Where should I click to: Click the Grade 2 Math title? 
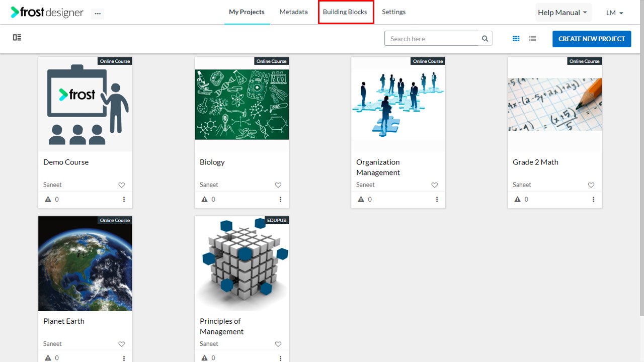coord(535,162)
